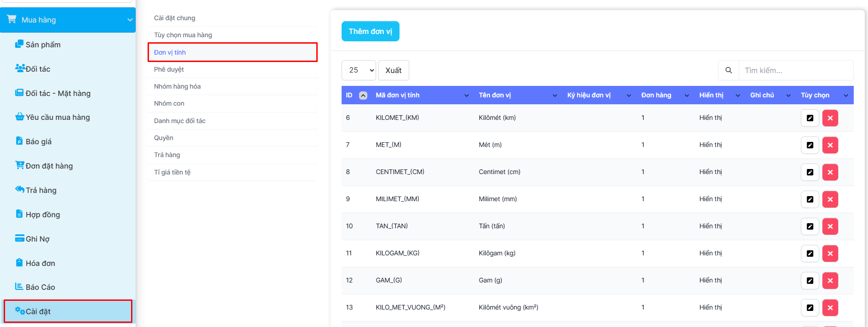This screenshot has width=868, height=327.
Task: Click the Xuất export button
Action: pyautogui.click(x=393, y=70)
